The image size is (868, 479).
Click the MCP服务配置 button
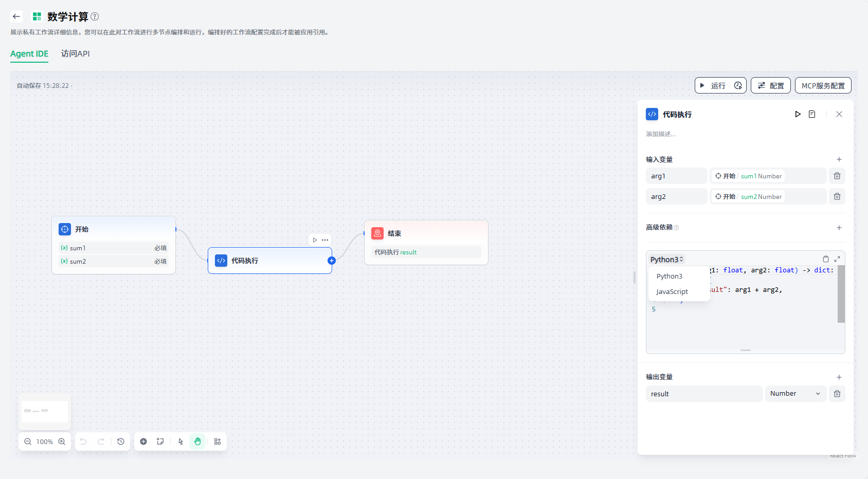(x=823, y=86)
